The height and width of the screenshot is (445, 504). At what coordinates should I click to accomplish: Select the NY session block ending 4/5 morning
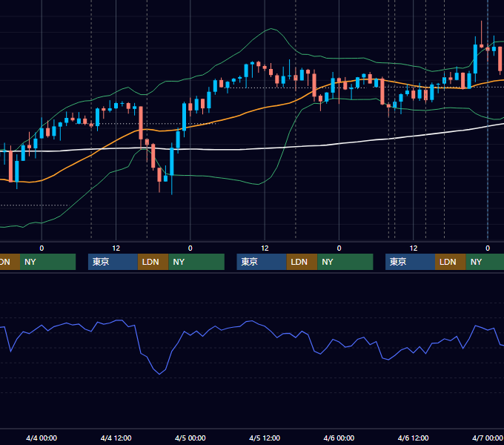point(196,262)
